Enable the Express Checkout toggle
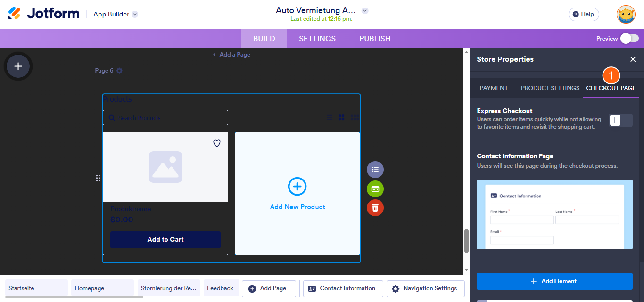This screenshot has width=644, height=302. pos(621,120)
